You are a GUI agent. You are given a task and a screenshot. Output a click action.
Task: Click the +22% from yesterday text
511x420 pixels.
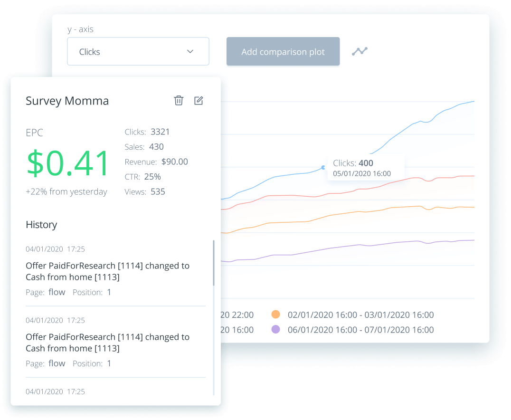pos(66,192)
